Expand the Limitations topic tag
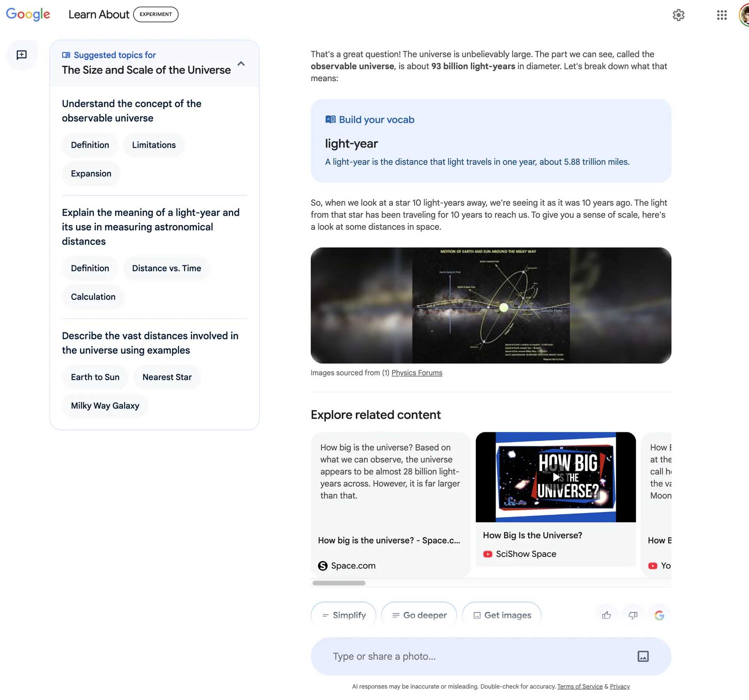Image resolution: width=749 pixels, height=700 pixels. pos(153,144)
